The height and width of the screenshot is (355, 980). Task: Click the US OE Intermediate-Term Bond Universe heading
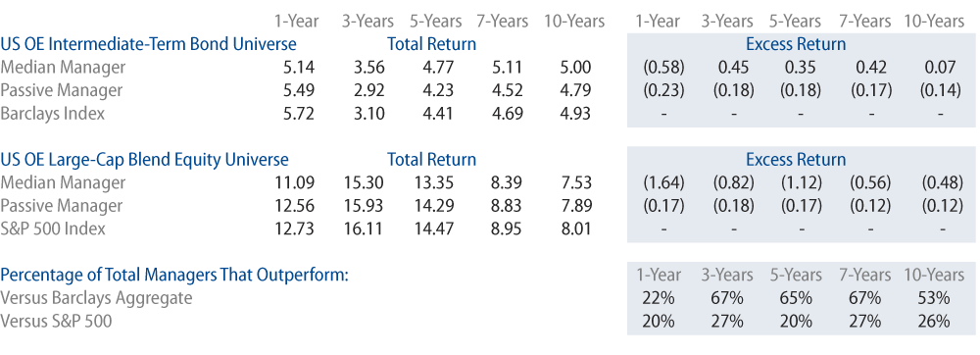tap(148, 44)
